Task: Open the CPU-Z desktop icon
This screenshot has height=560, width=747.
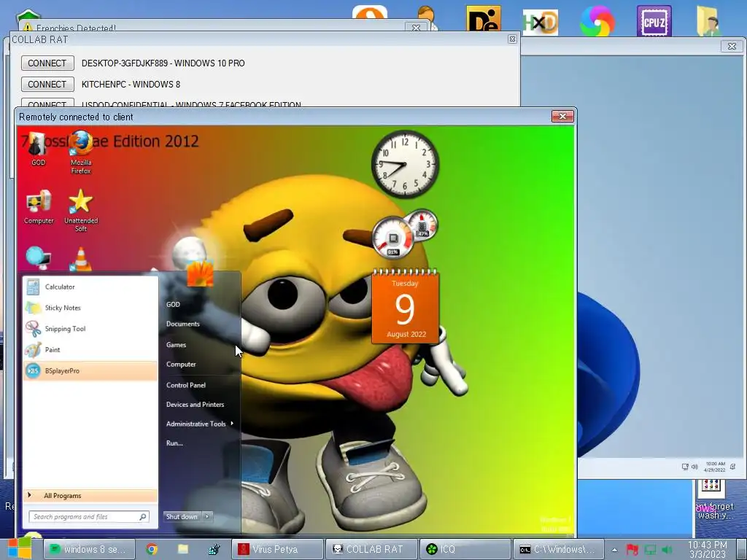Action: [654, 21]
